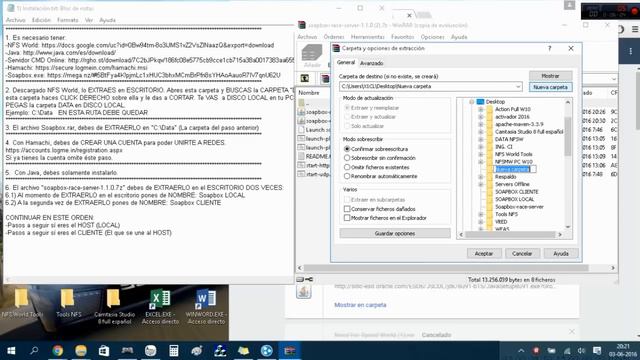Open Calculator from taskbar
This screenshot has height=360, width=640.
173,351
